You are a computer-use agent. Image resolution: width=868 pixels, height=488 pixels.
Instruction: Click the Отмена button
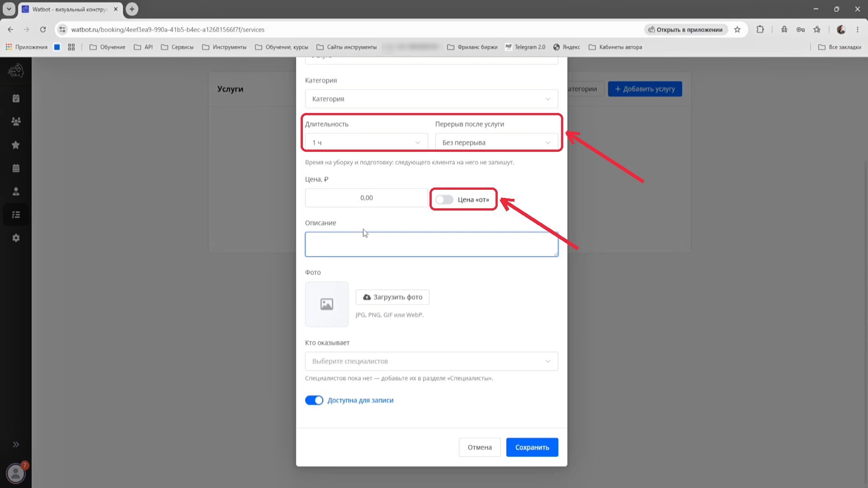(x=480, y=447)
